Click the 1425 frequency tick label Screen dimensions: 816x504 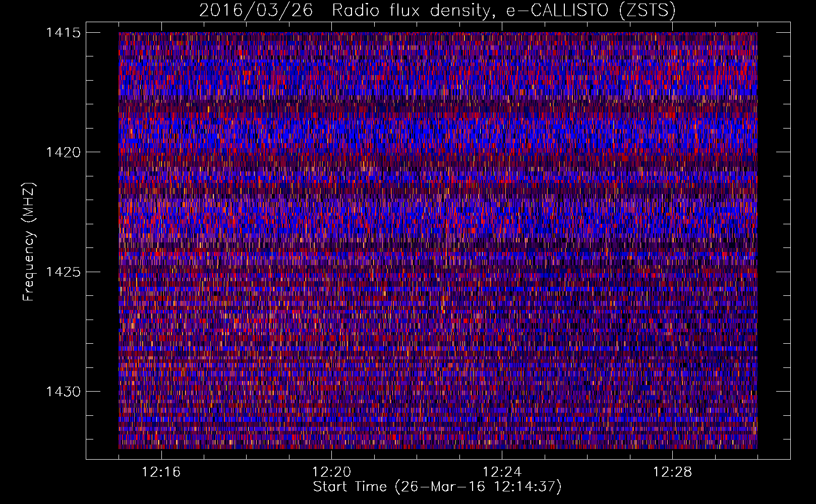click(x=63, y=272)
